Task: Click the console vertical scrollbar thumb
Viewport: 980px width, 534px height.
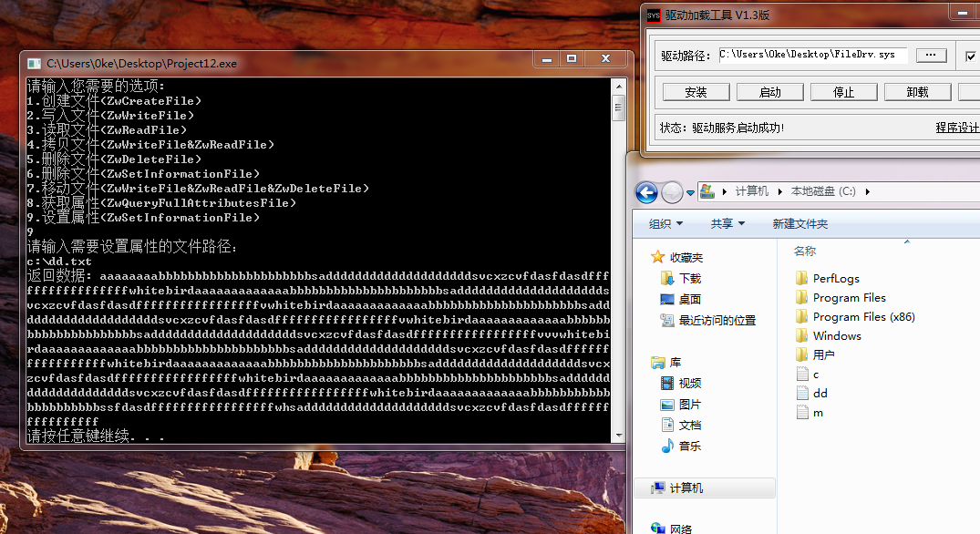Action: (x=618, y=108)
